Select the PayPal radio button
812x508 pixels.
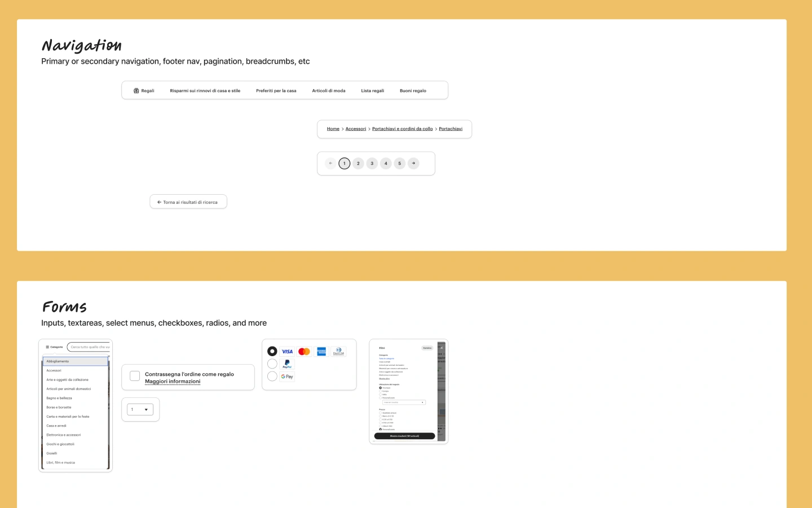point(272,364)
